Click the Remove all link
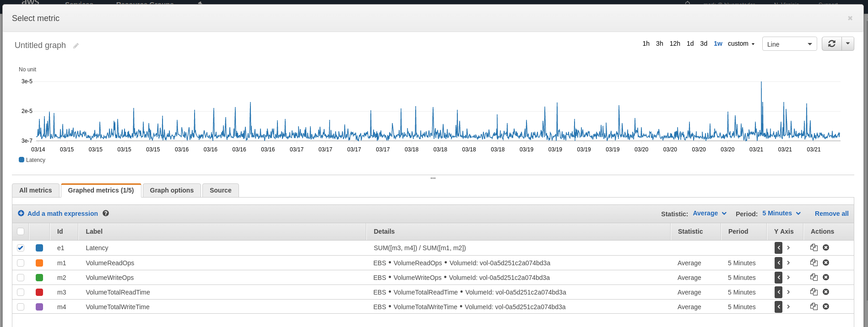This screenshot has height=327, width=868. (831, 214)
